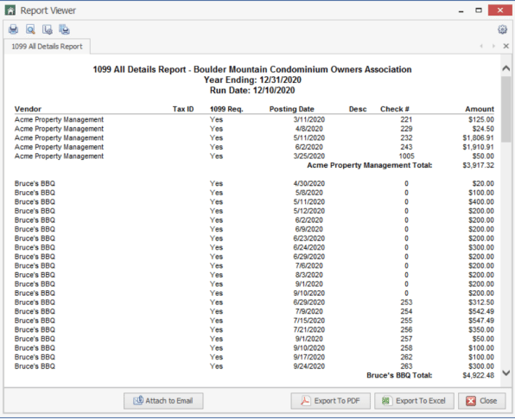This screenshot has width=515, height=420.
Task: Click the amount $547.49
Action: (x=481, y=321)
